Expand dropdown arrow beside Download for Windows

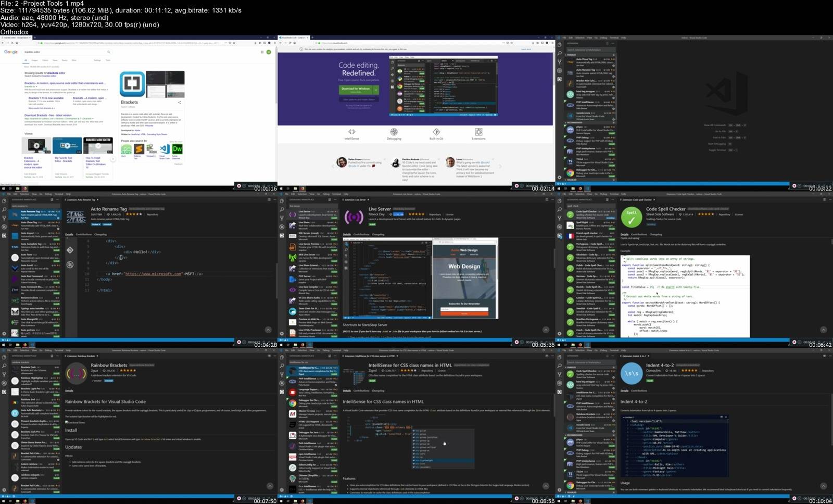tap(375, 90)
